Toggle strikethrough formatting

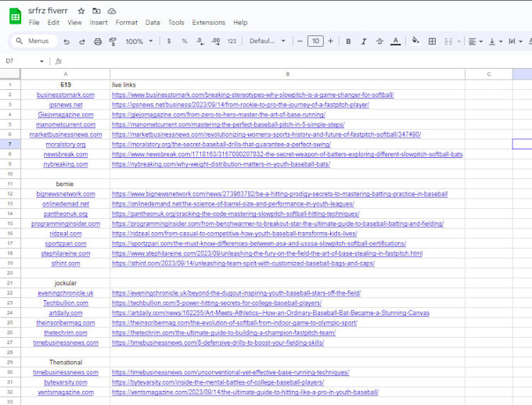tap(379, 41)
